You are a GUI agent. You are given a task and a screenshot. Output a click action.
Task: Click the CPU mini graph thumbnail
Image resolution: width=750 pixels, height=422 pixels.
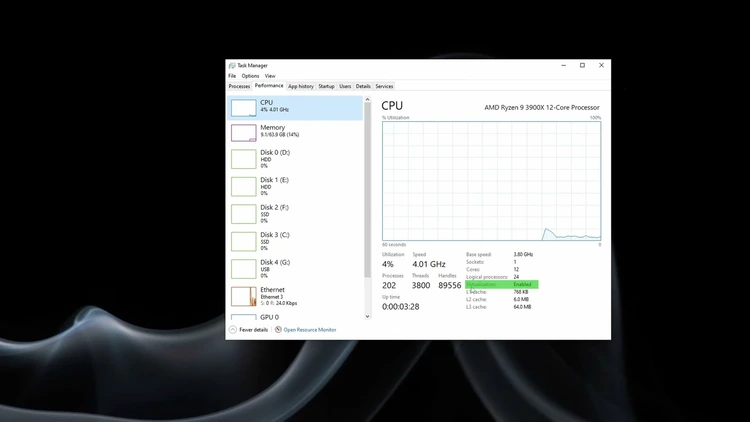click(243, 108)
